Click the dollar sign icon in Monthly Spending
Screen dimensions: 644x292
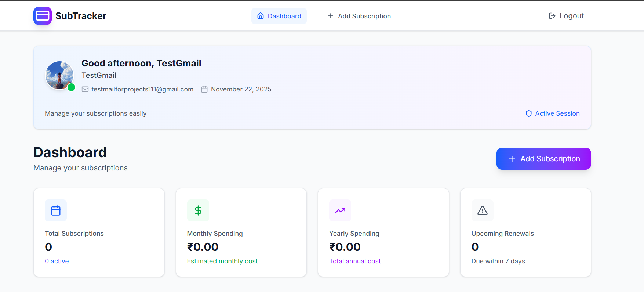[198, 210]
